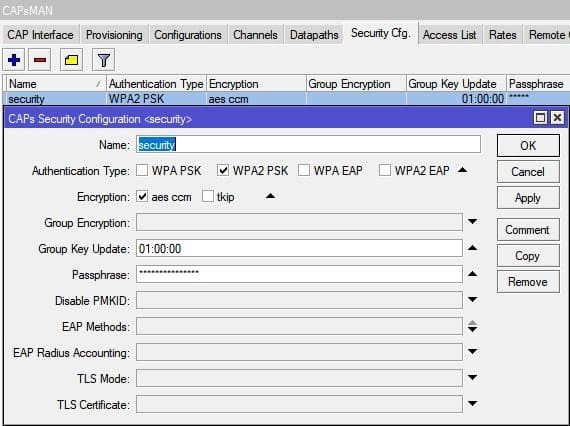Image resolution: width=570 pixels, height=426 pixels.
Task: Click the EAP Radius Accounting field
Action: click(299, 352)
